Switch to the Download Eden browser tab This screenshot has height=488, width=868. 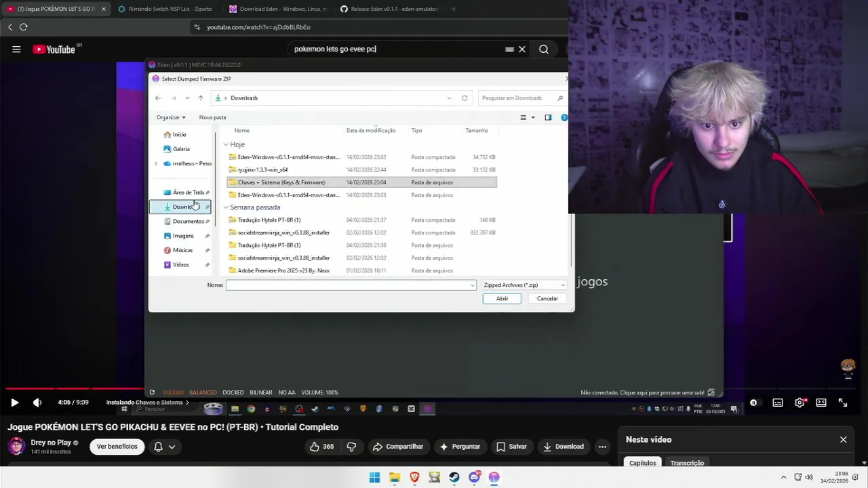click(x=278, y=9)
